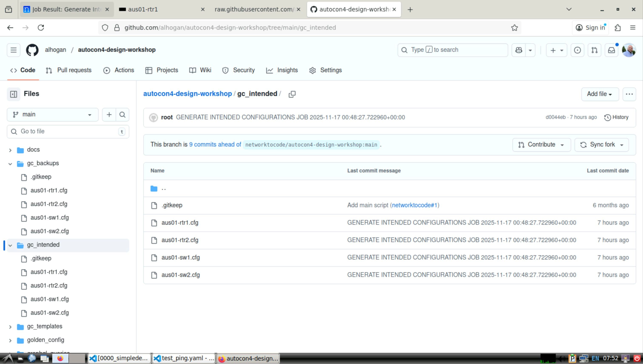This screenshot has width=643, height=364.
Task: Bookmark this page with the star
Action: (x=514, y=27)
